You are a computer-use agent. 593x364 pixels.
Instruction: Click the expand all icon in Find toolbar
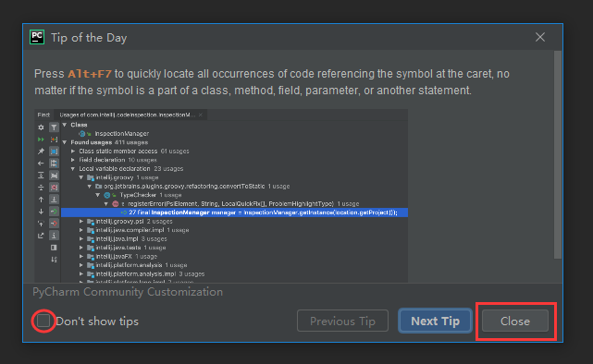41,176
